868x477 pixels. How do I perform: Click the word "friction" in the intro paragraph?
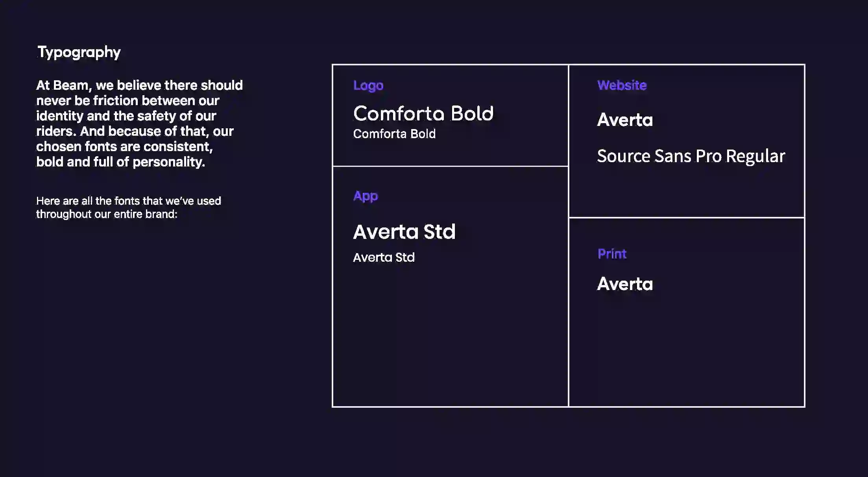pos(115,101)
